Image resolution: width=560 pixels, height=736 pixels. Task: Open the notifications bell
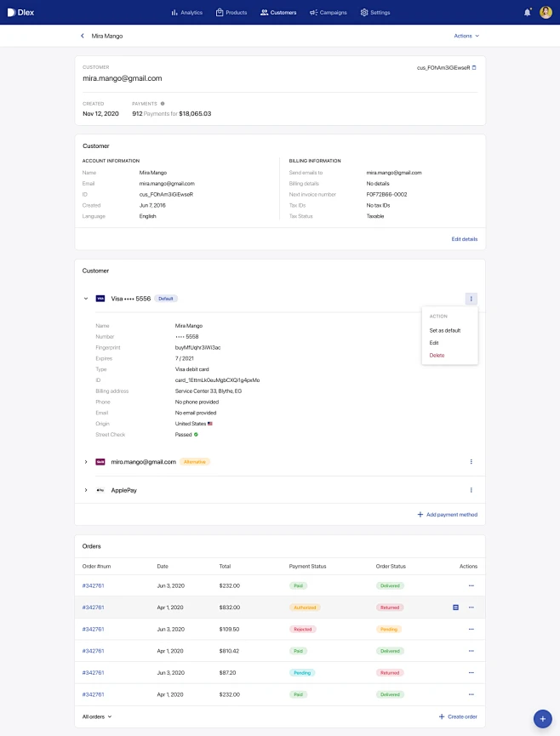528,12
